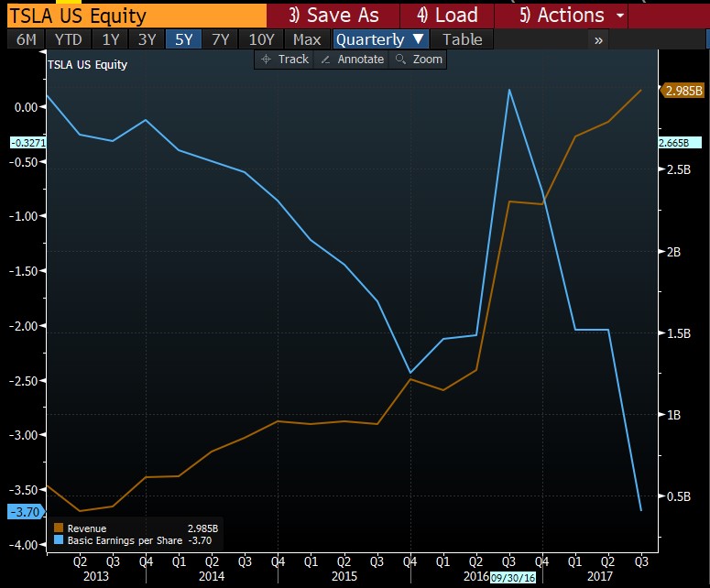This screenshot has width=710, height=588.
Task: Click the -0.3271 highlighted axis label
Action: 28,143
